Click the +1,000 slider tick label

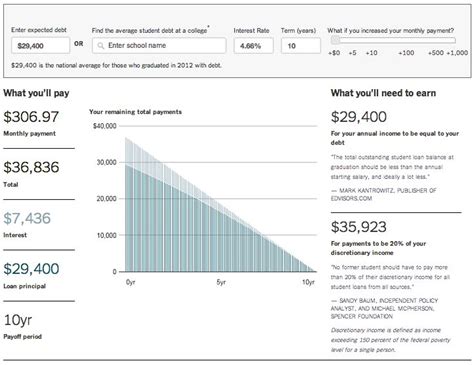point(457,53)
